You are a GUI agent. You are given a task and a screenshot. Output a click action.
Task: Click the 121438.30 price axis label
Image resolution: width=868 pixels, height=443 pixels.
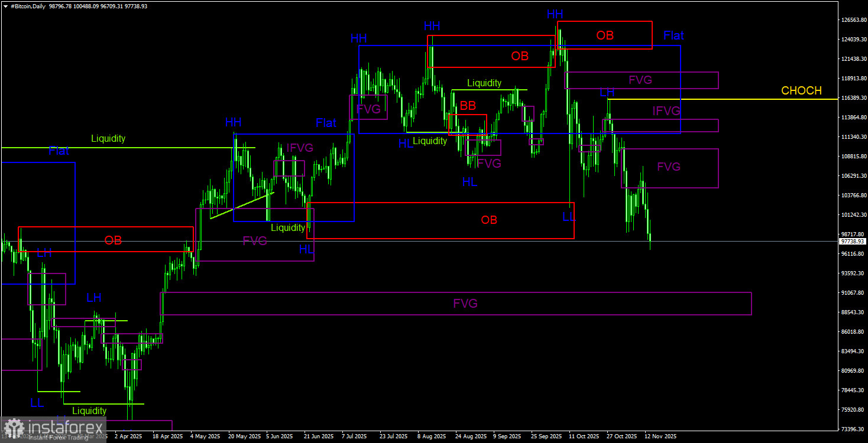(x=853, y=59)
